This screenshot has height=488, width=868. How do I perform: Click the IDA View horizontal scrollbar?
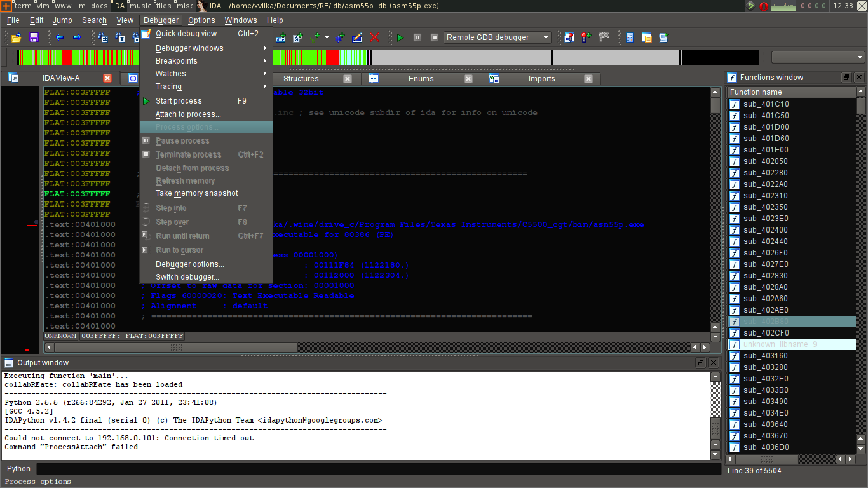point(377,348)
